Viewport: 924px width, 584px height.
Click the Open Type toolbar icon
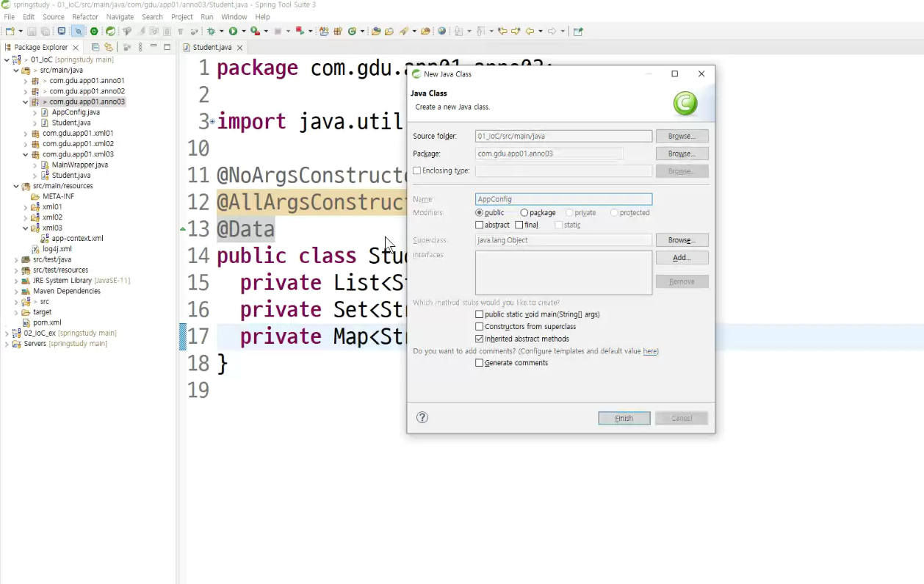[376, 32]
